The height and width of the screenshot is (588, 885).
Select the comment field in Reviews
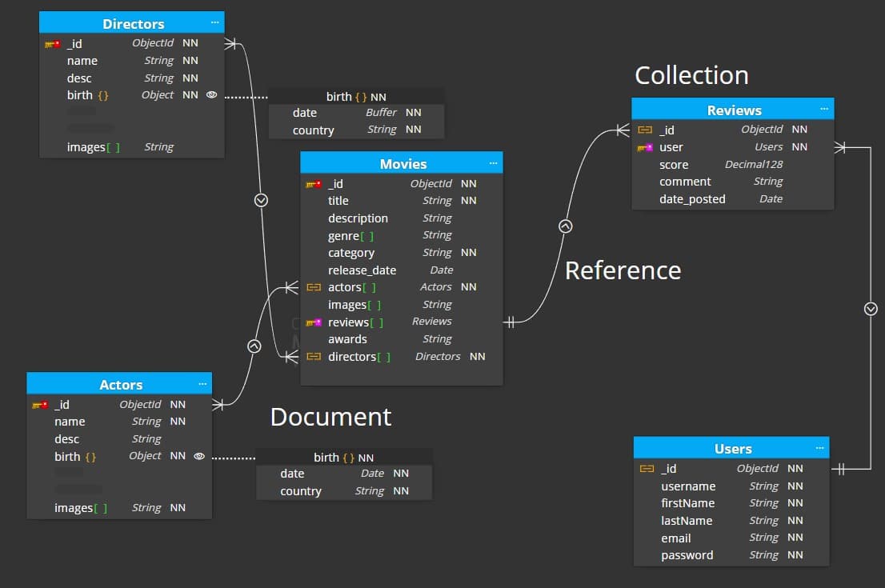(733, 182)
